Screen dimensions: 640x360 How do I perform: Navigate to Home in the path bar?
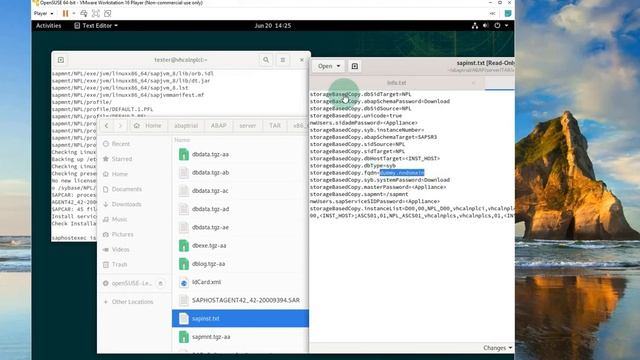point(148,126)
